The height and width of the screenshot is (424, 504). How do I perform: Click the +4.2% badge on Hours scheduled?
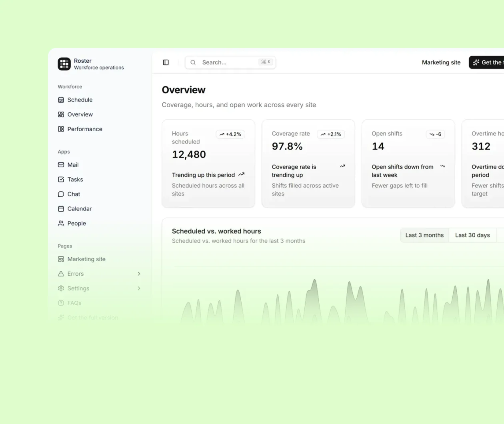(230, 134)
